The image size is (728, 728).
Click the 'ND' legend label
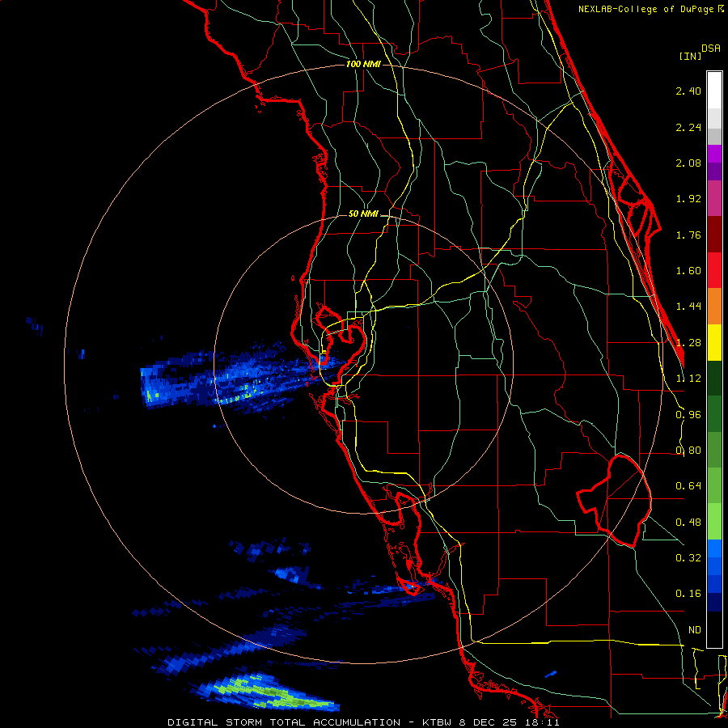695,630
